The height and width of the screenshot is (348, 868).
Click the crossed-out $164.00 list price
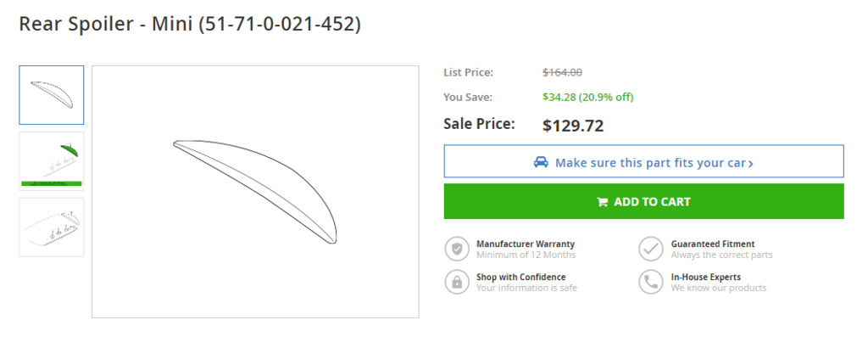[562, 73]
